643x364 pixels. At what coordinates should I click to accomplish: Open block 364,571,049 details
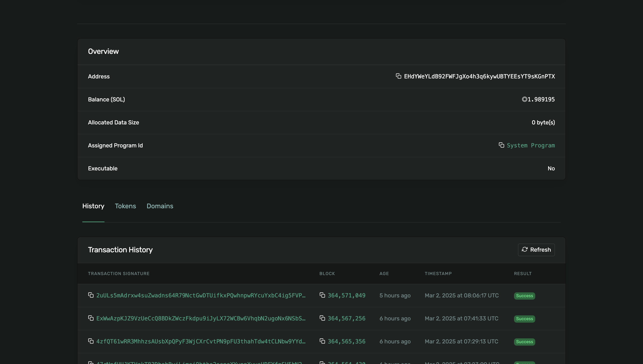click(x=346, y=295)
